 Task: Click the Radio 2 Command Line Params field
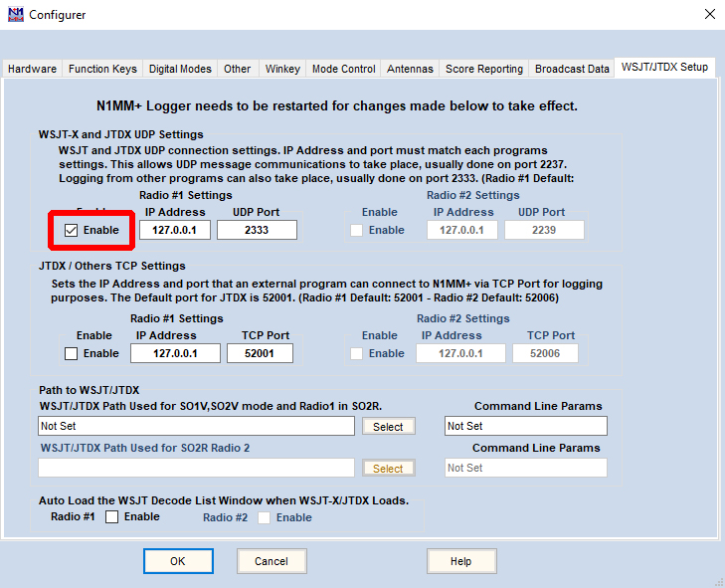pos(526,468)
